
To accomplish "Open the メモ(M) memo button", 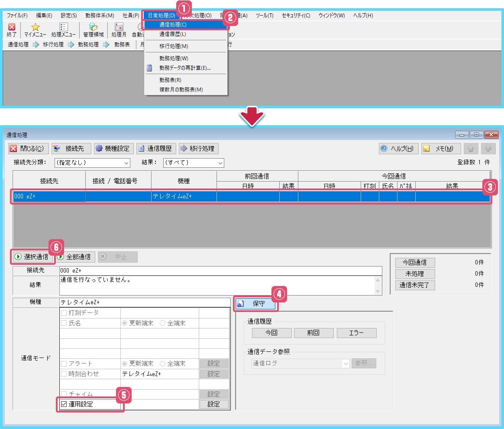I will click(440, 149).
